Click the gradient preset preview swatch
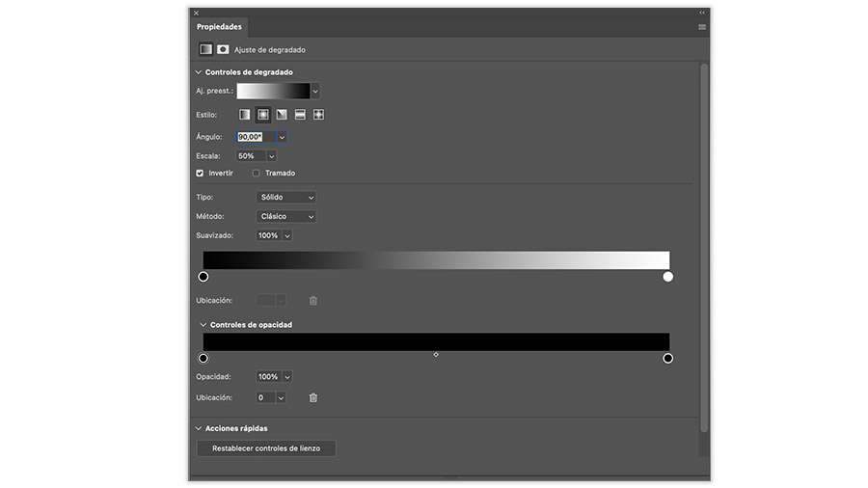 pos(274,91)
